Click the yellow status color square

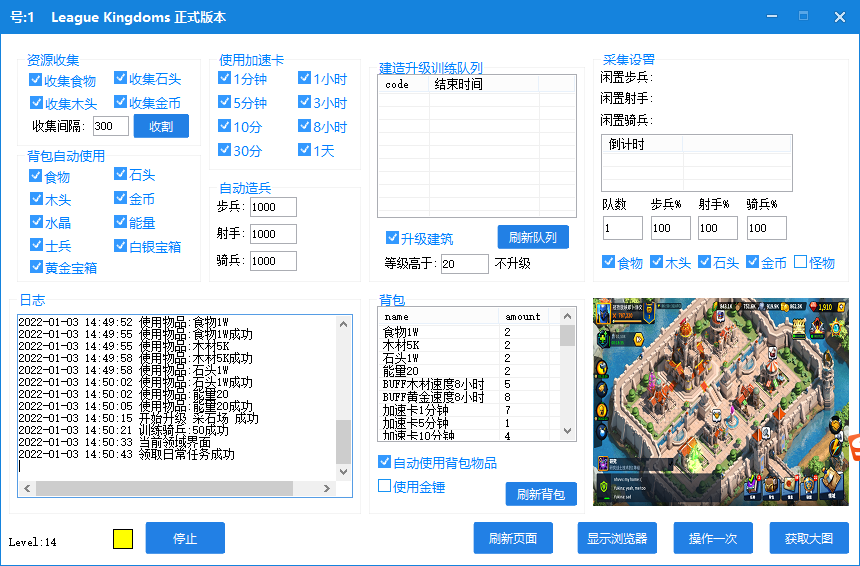pos(123,538)
